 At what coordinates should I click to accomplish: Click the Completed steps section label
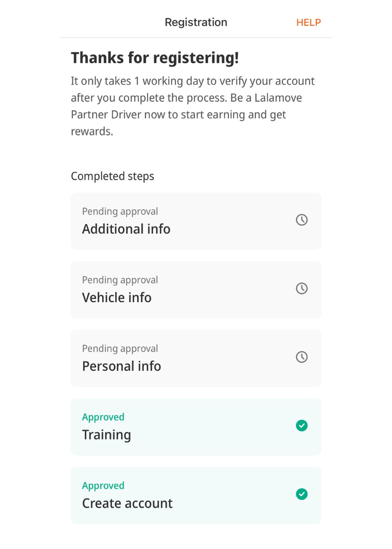(112, 176)
